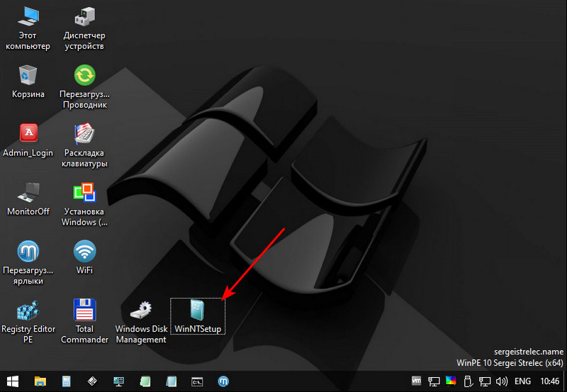The image size is (567, 392).
Task: Click the VMware tray icon
Action: (417, 381)
